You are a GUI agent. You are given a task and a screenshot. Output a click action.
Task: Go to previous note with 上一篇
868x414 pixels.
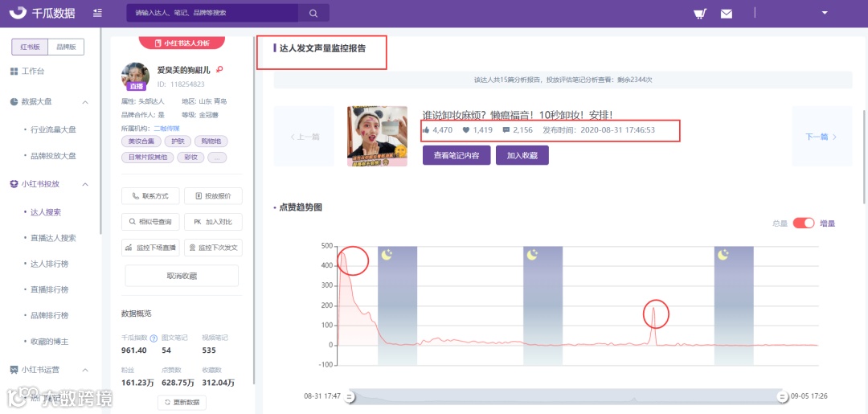click(x=305, y=137)
